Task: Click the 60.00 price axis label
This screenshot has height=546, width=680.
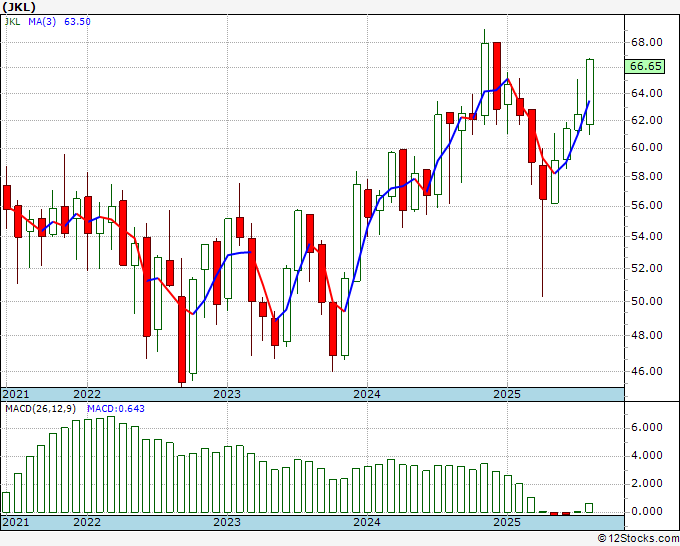Action: click(x=647, y=147)
